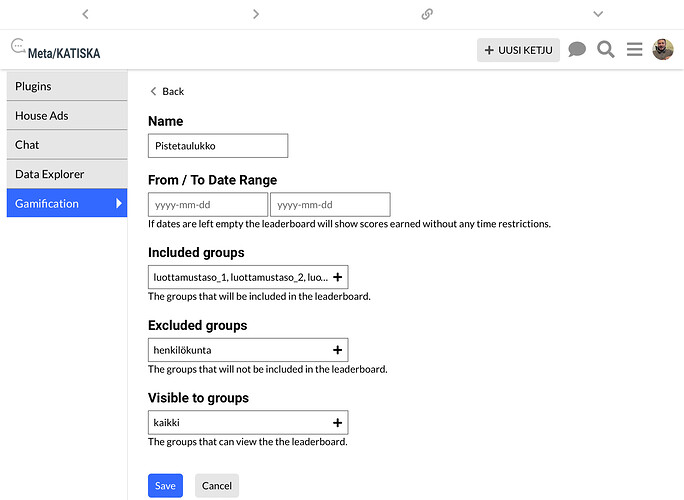The height and width of the screenshot is (500, 684).
Task: Open the Meta/KATISKA site logo home
Action: (x=55, y=50)
